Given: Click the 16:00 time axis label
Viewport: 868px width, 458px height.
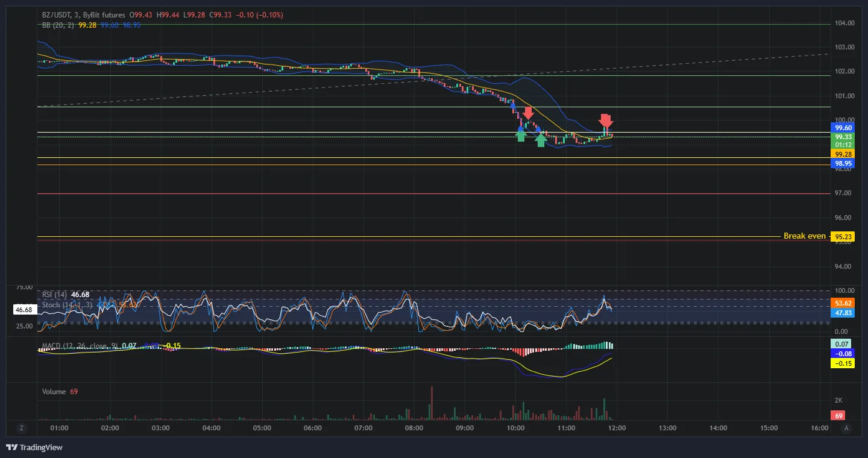Looking at the screenshot, I should (x=820, y=428).
